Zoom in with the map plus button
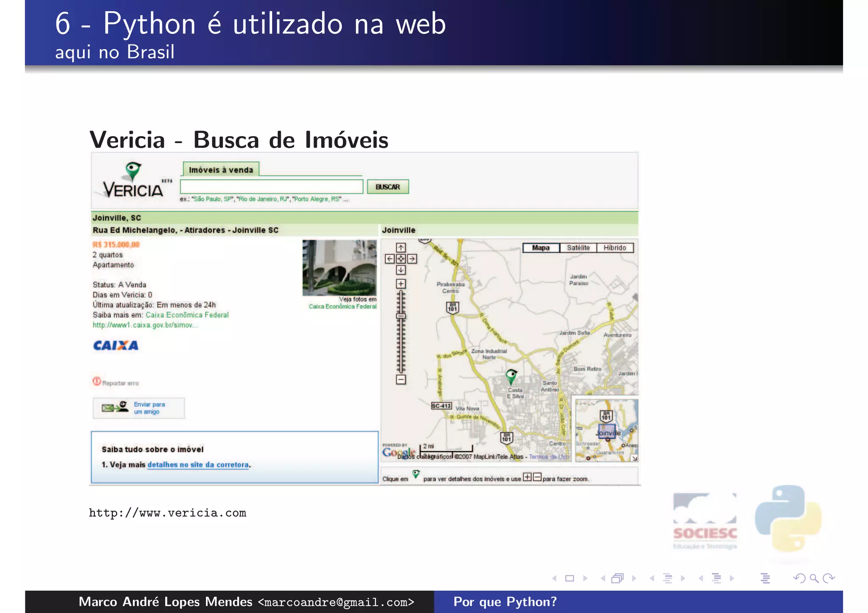Screen dimensions: 868x613 coord(401,284)
